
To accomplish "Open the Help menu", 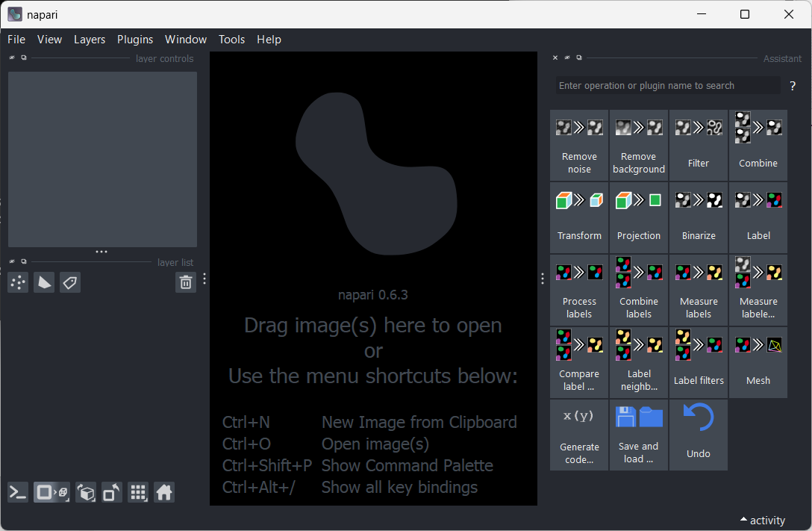I will click(269, 40).
